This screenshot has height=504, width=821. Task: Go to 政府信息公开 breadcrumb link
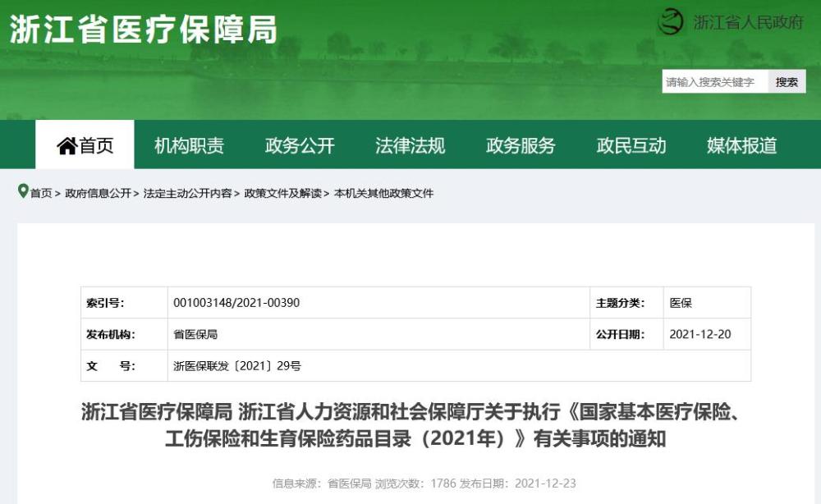[98, 193]
